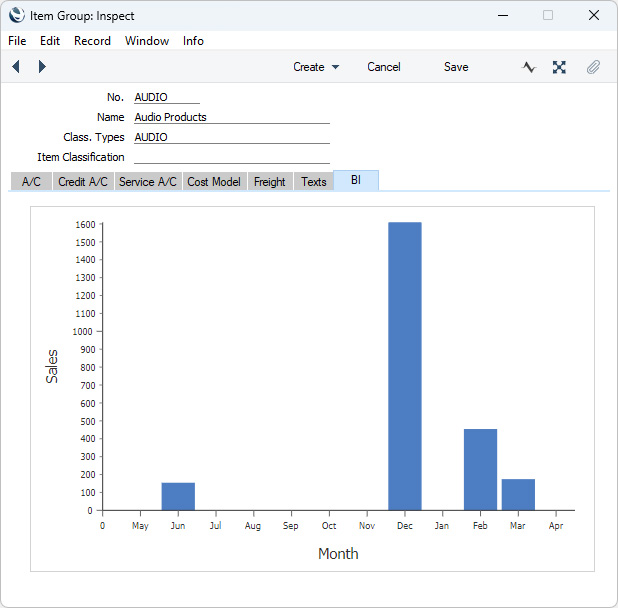Screen dimensions: 618x608
Task: Go to next record arrow
Action: coord(42,67)
